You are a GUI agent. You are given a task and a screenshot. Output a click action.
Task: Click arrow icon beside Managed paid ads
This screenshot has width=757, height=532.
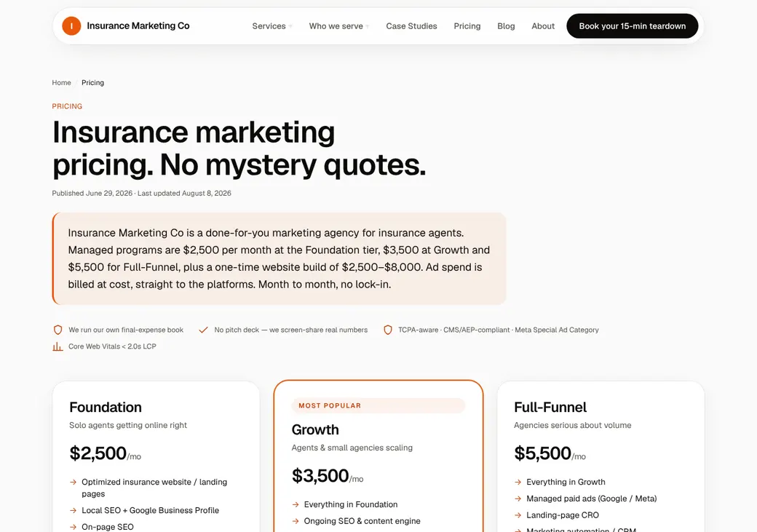(x=518, y=499)
